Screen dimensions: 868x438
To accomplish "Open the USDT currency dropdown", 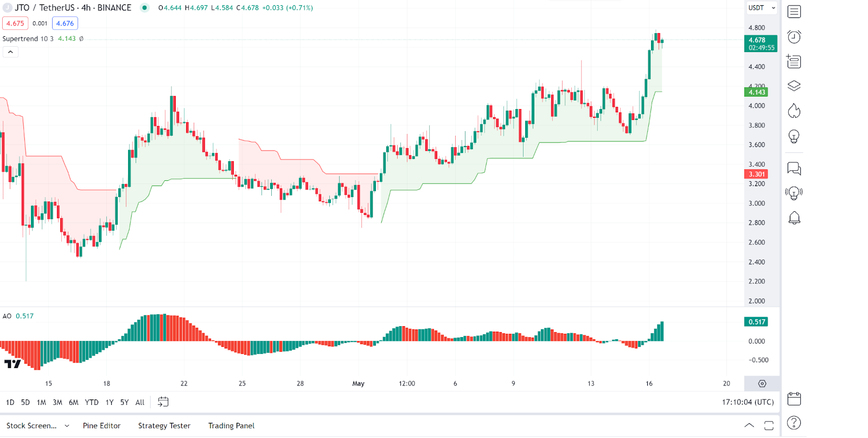I will [x=762, y=8].
